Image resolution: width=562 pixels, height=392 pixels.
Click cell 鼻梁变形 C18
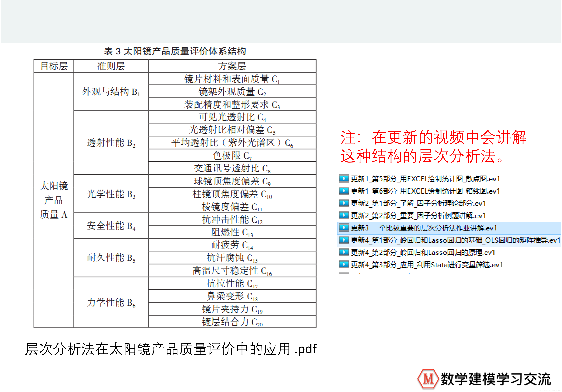[232, 296]
